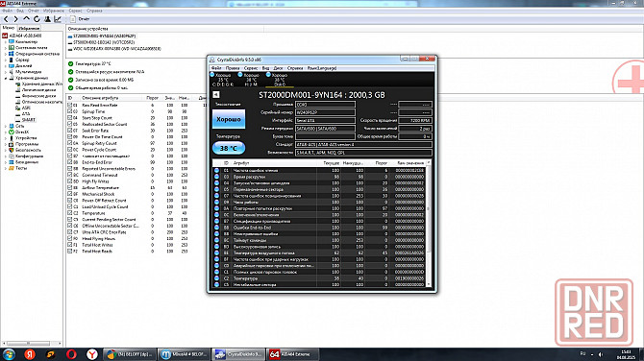The width and height of the screenshot is (644, 361).
Task: Expand the Компьютер tree node
Action: 6,42
